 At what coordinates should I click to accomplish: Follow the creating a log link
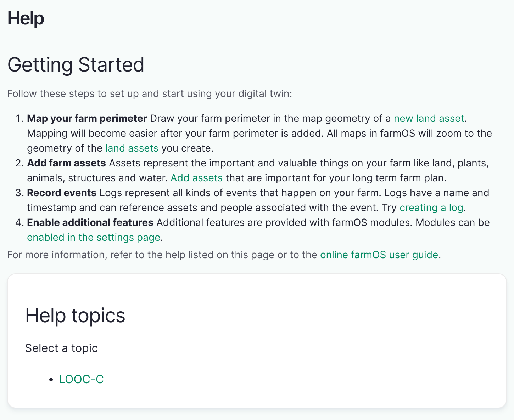click(x=431, y=208)
